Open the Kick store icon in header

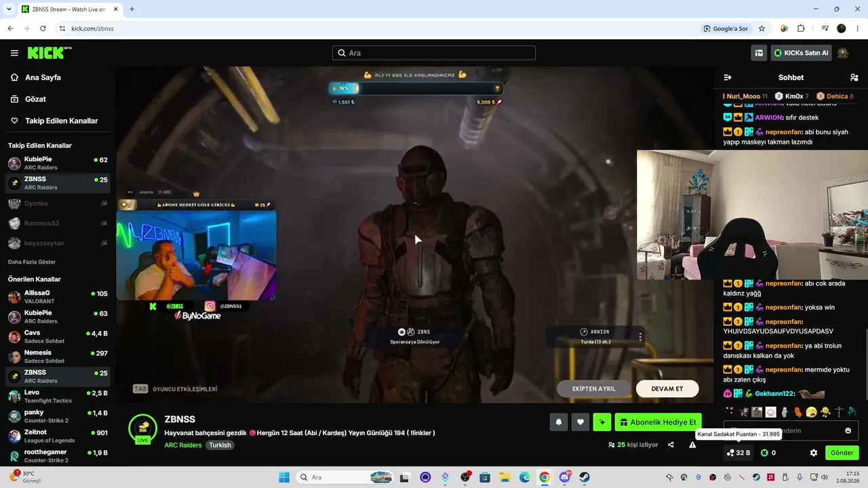[x=759, y=53]
